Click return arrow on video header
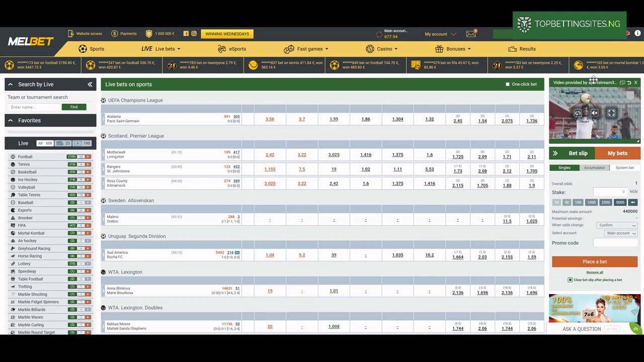The height and width of the screenshot is (362, 644). (629, 82)
